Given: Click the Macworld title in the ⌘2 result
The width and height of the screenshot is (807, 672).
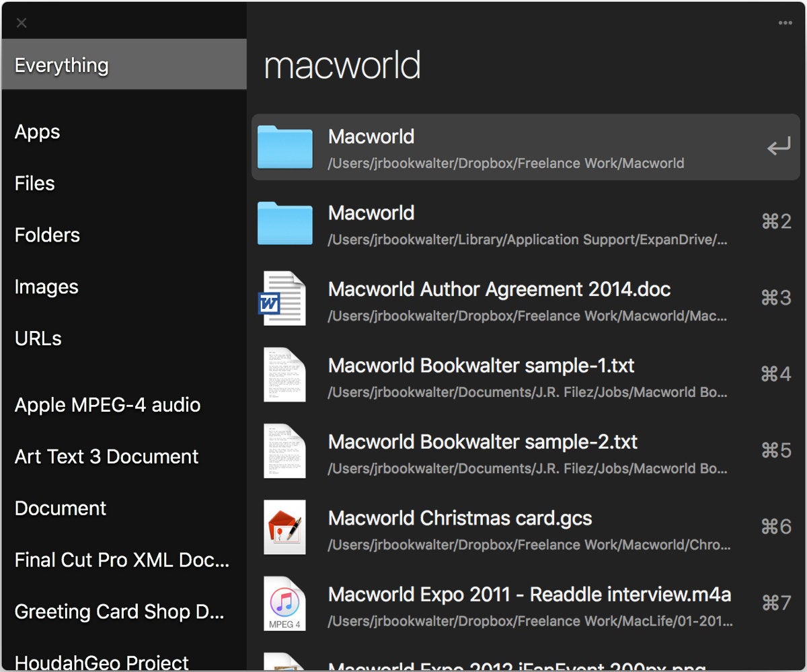Looking at the screenshot, I should coord(371,213).
